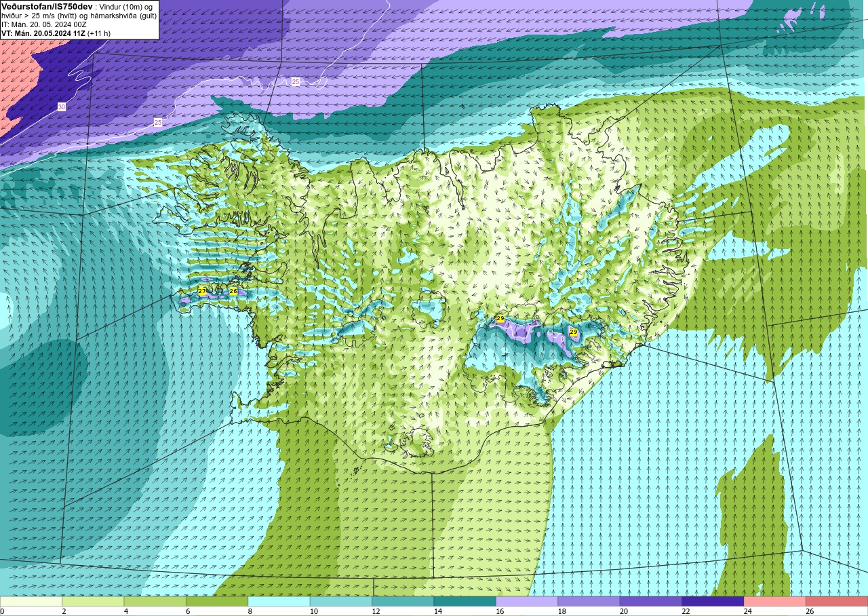Click the legend number 12
Image resolution: width=868 pixels, height=616 pixels.
click(x=376, y=611)
